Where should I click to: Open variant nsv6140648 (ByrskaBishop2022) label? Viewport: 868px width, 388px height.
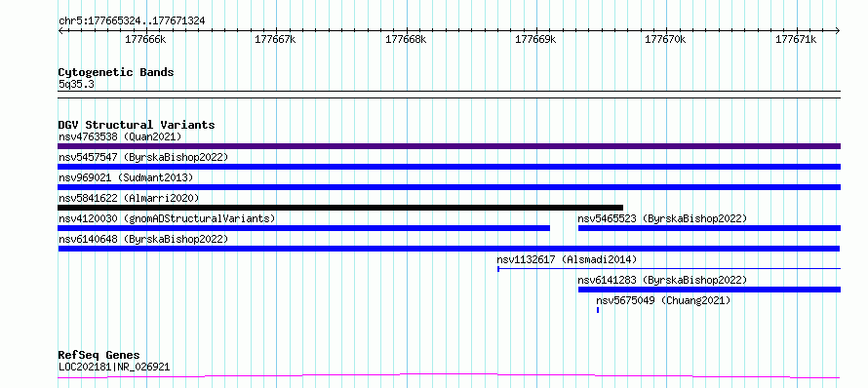coord(143,239)
